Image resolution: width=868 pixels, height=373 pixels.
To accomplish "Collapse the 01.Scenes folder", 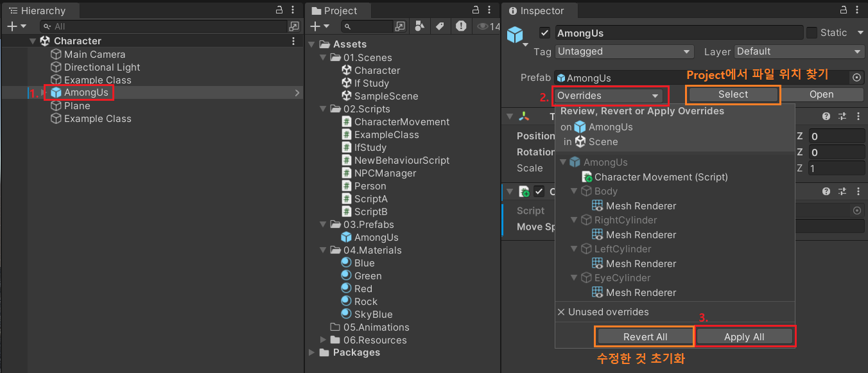I will pyautogui.click(x=323, y=58).
